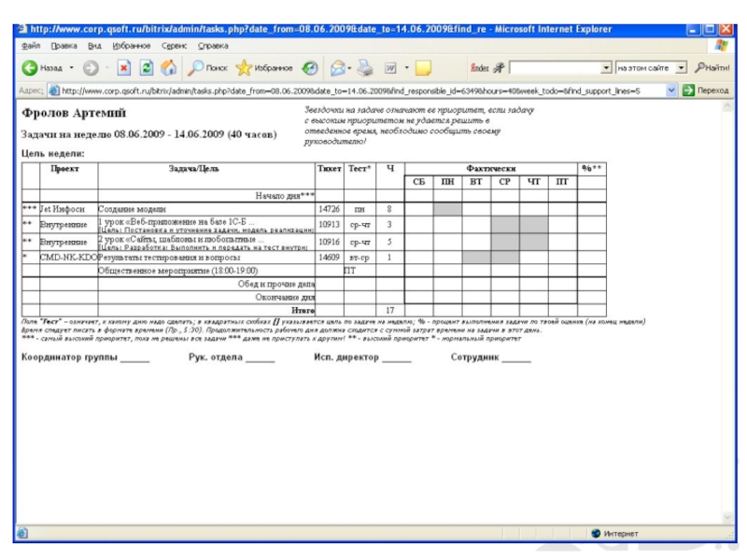The image size is (747, 560).
Task: Click the Print toolbar icon
Action: click(366, 68)
